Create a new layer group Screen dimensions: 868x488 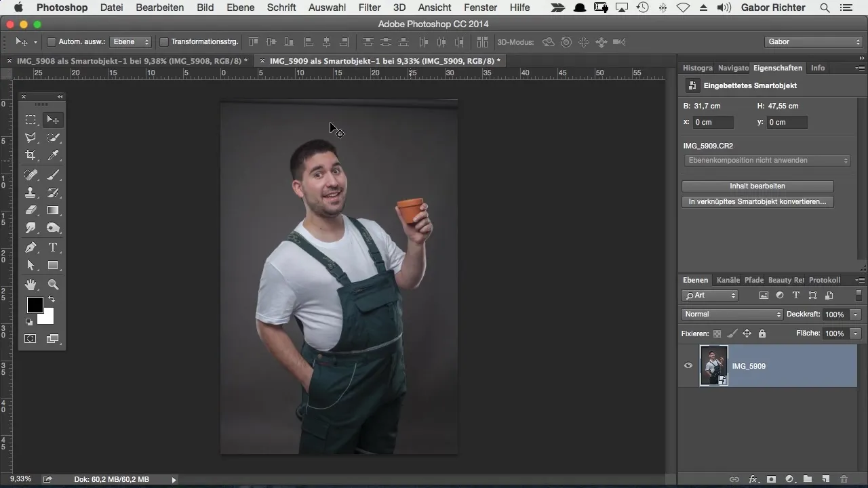[x=808, y=479]
